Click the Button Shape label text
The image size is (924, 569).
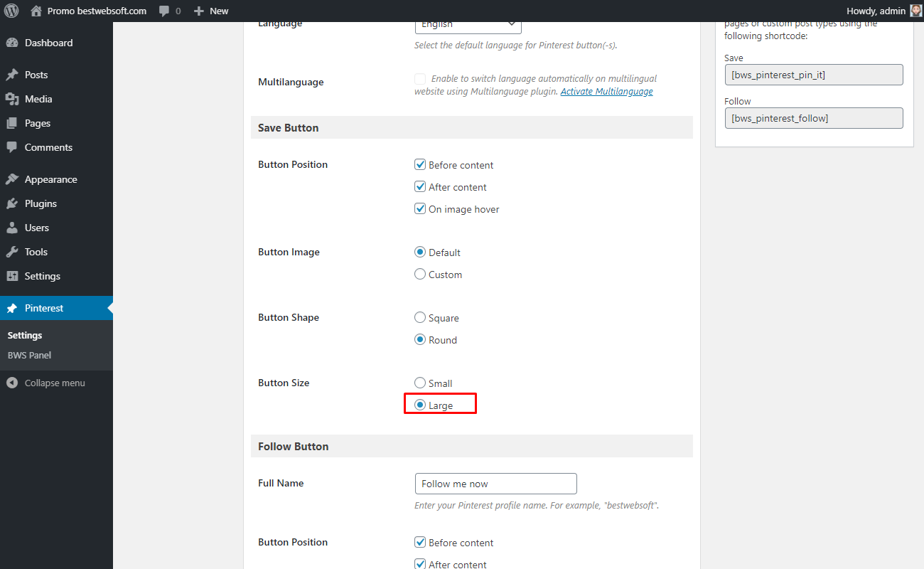pos(289,317)
